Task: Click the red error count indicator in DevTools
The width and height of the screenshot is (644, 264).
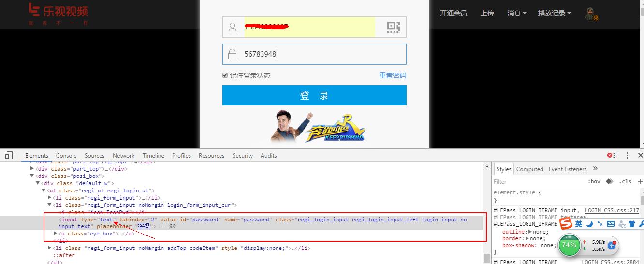Action: (x=612, y=155)
